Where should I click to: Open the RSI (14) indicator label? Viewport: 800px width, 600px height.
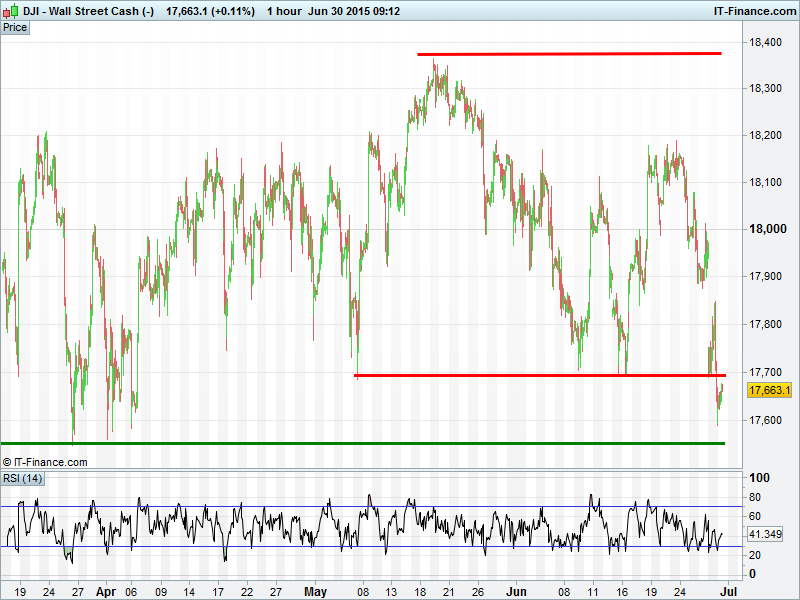pyautogui.click(x=22, y=479)
